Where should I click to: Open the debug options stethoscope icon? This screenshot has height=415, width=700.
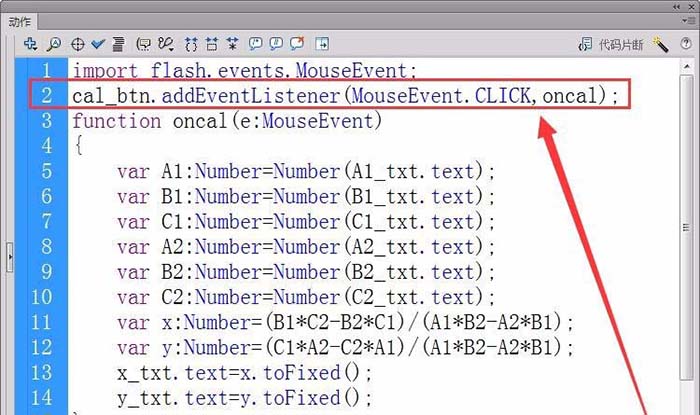click(x=166, y=44)
